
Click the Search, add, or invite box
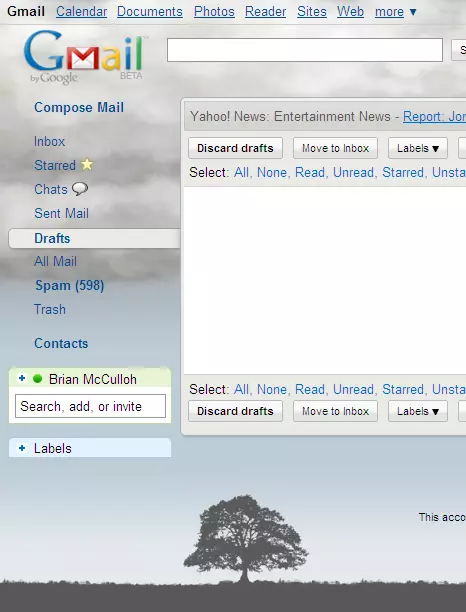click(90, 406)
